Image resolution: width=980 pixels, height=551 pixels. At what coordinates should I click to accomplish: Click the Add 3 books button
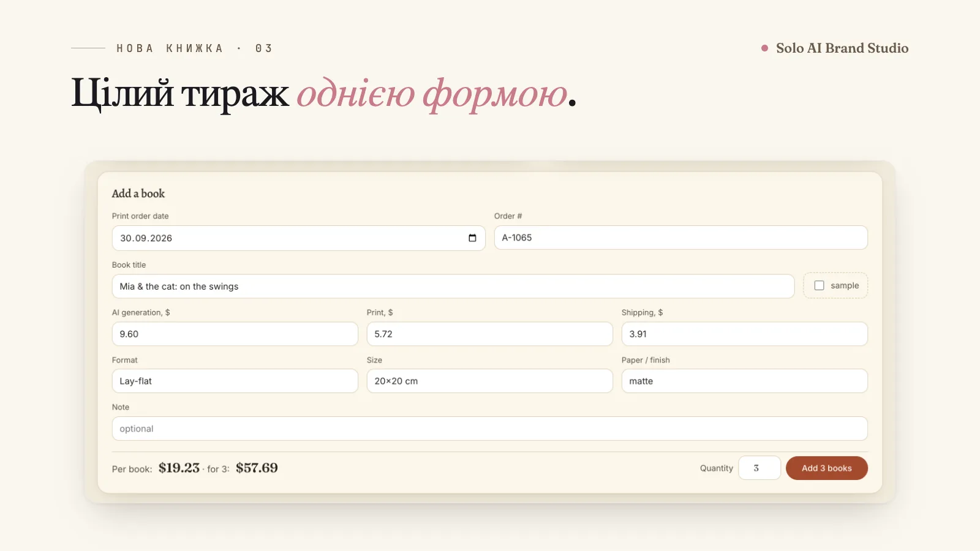(827, 468)
